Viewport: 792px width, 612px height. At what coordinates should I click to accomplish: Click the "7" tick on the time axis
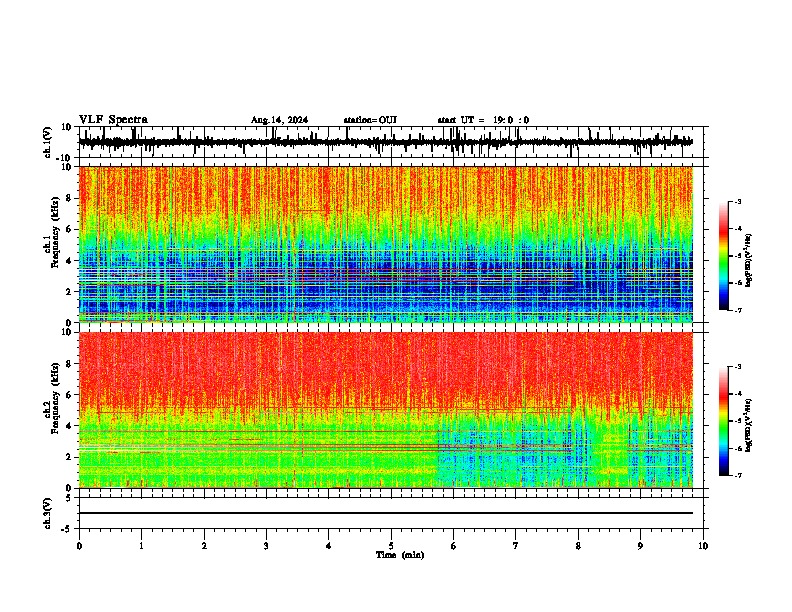point(516,546)
